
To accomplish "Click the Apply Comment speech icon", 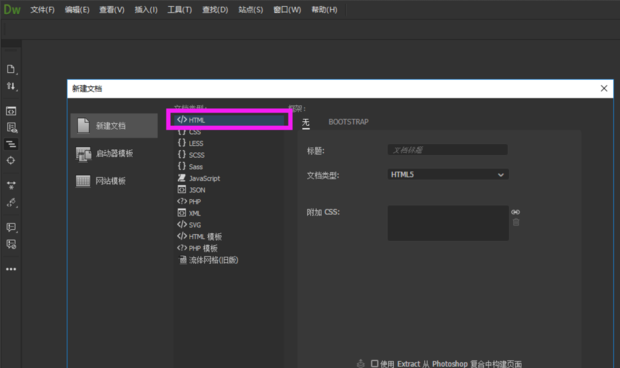I will 11,227.
